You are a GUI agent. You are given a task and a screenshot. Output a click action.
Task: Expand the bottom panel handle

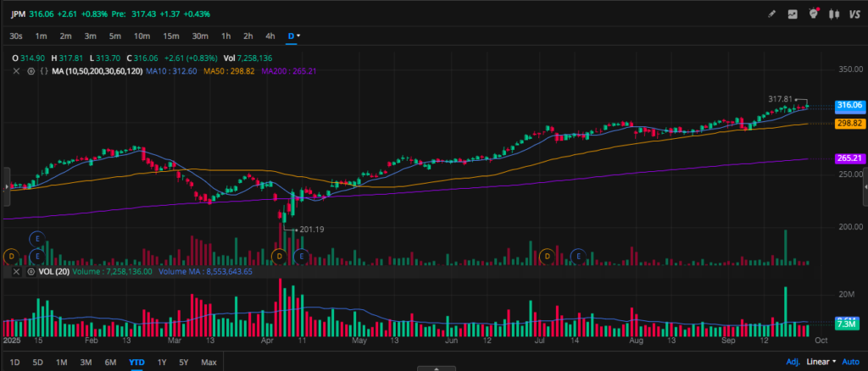[433, 368]
